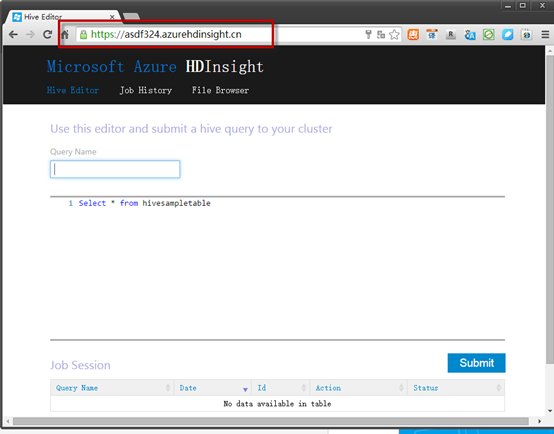The image size is (554, 434).
Task: Reload the page with refresh icon
Action: click(x=47, y=35)
